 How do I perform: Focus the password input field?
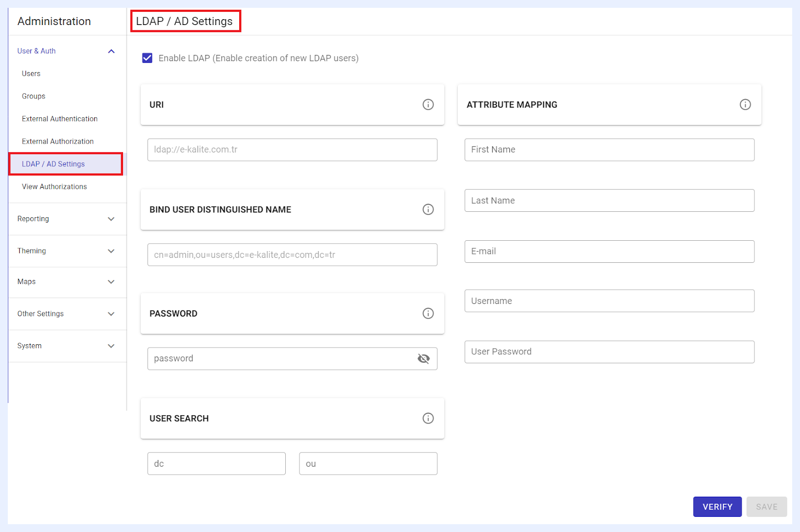tap(292, 358)
